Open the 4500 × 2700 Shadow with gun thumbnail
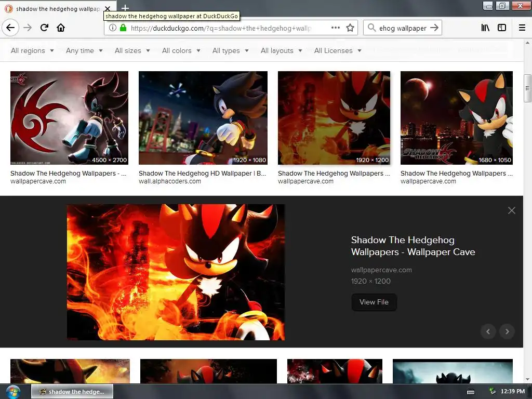The width and height of the screenshot is (532, 399). pos(69,118)
